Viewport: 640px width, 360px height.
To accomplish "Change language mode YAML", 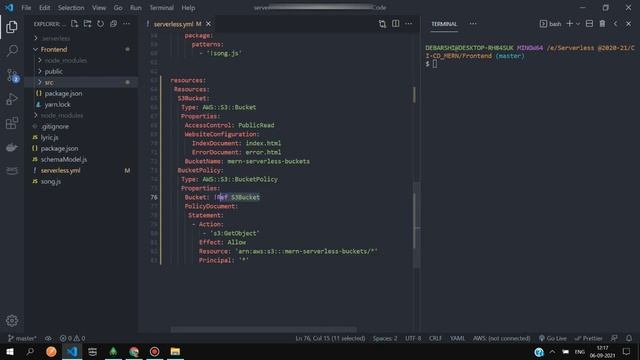I will coord(458,338).
